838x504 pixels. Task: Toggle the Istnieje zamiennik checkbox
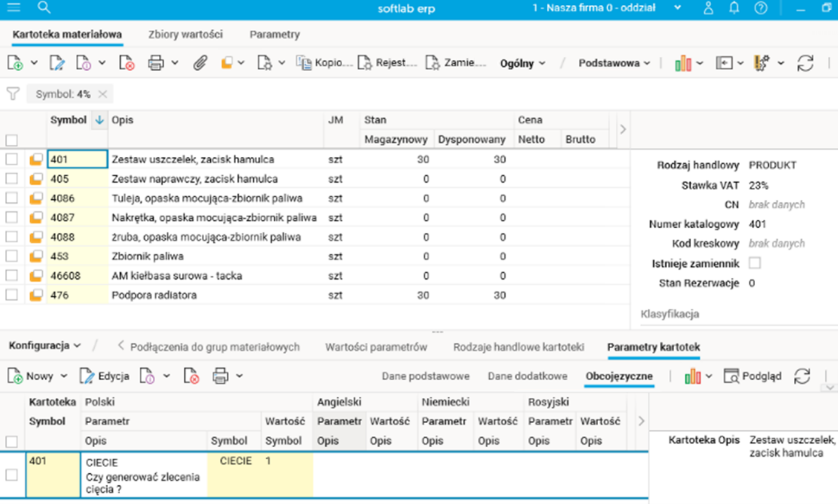pos(755,263)
